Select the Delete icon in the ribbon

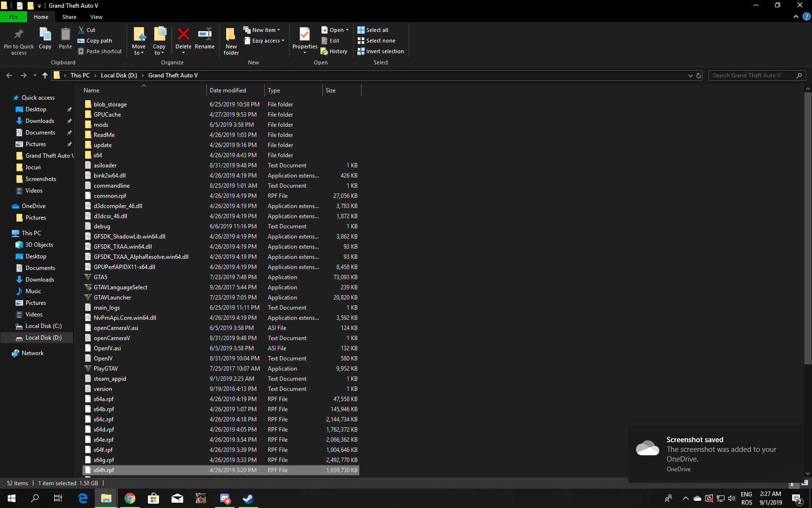[x=184, y=39]
